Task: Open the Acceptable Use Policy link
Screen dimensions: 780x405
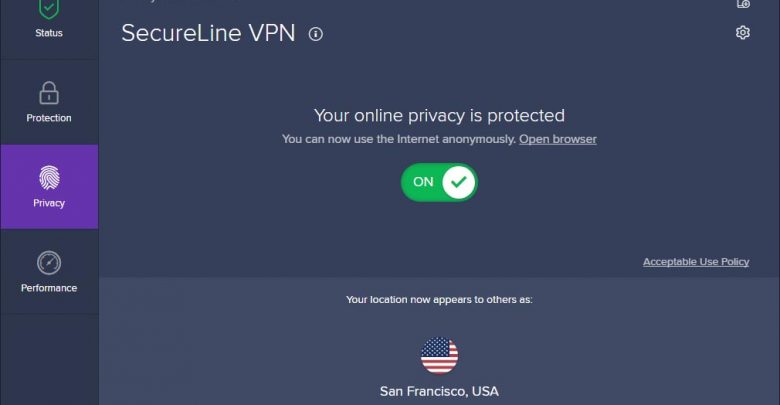Action: [696, 262]
